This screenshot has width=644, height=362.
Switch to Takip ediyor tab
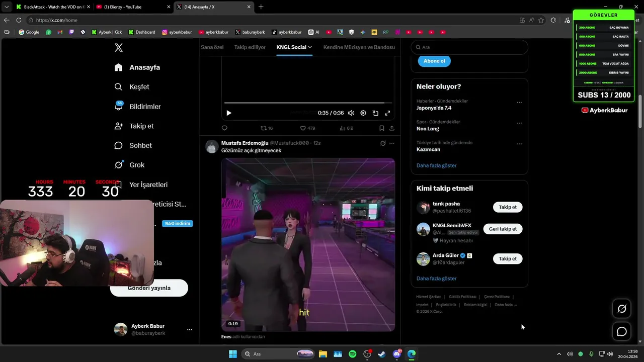250,47
